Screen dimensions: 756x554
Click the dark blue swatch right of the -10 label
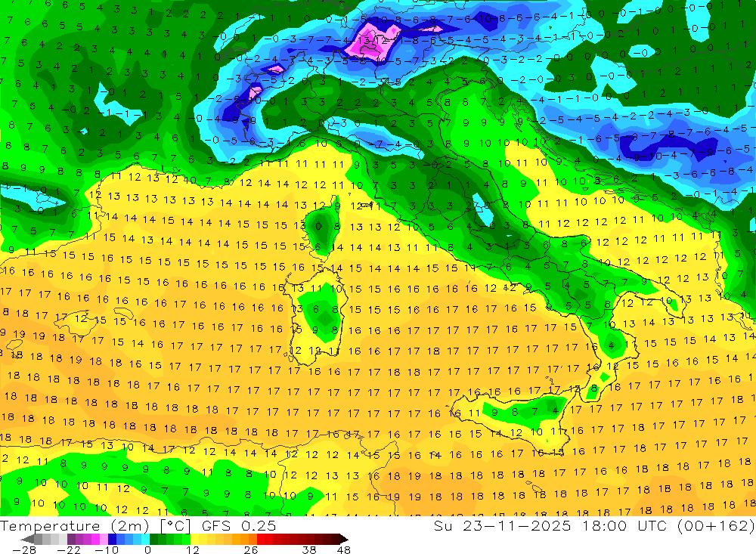[x=113, y=539]
